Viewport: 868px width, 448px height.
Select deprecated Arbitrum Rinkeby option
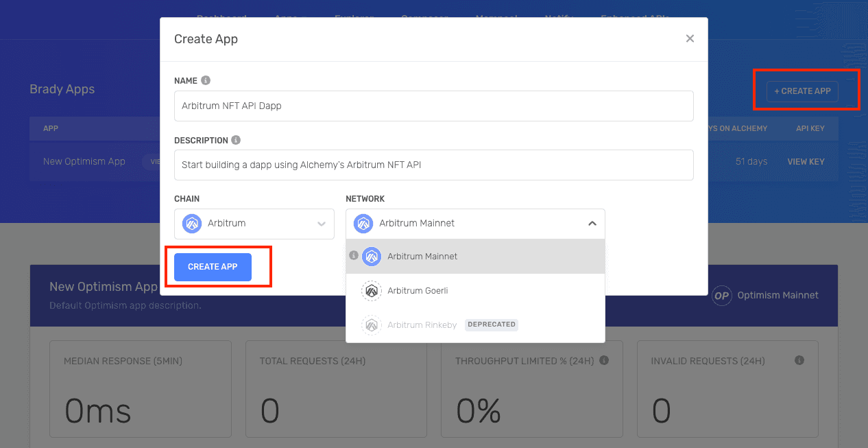click(422, 325)
